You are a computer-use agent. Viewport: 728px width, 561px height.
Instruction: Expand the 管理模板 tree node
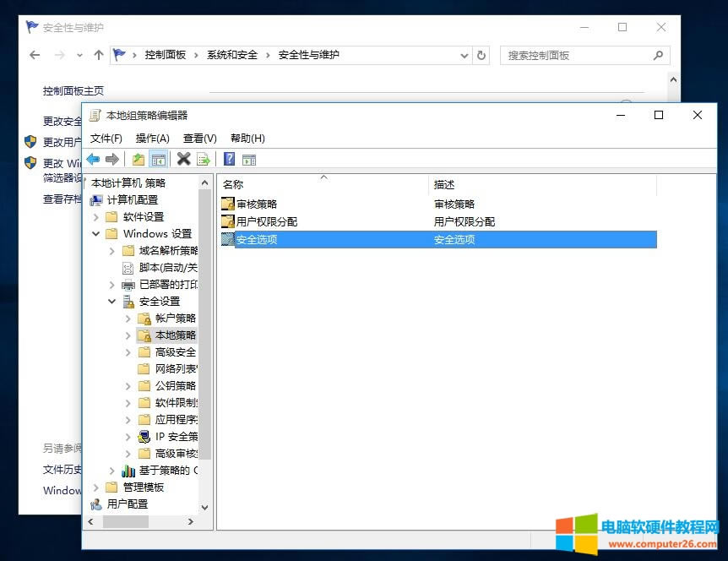coord(95,487)
